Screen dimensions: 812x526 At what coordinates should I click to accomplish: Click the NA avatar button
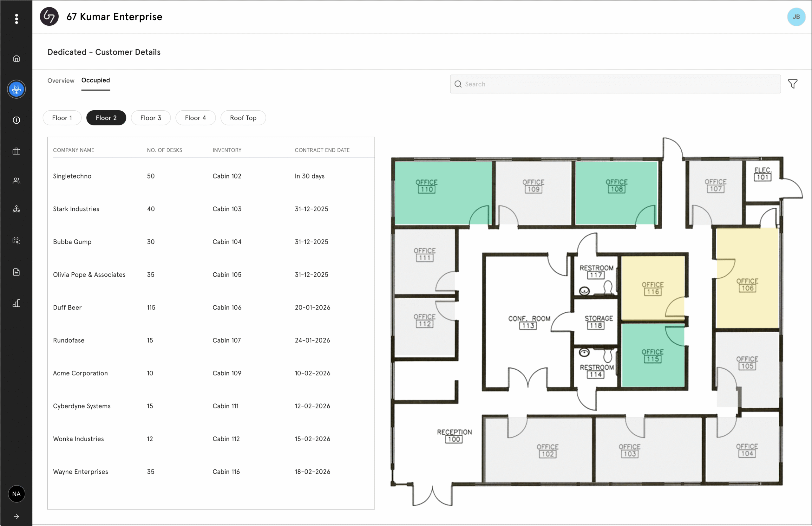(x=16, y=494)
